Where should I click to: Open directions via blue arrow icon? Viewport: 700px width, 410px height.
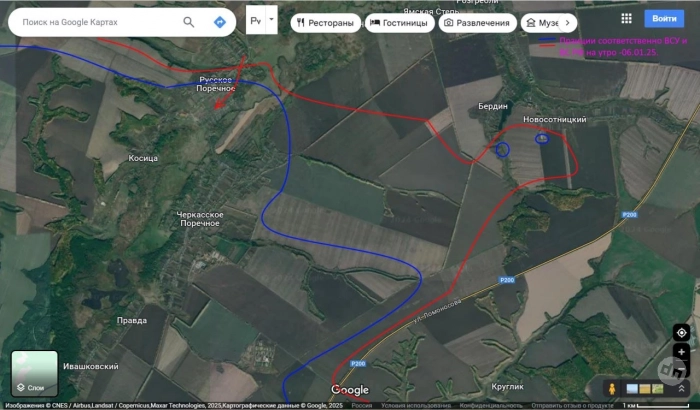tap(220, 22)
